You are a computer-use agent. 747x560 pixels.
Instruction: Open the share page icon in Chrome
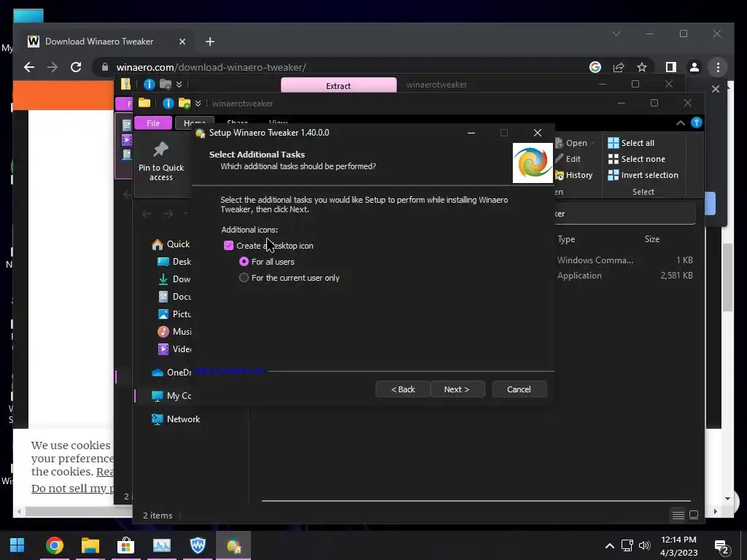pos(619,67)
